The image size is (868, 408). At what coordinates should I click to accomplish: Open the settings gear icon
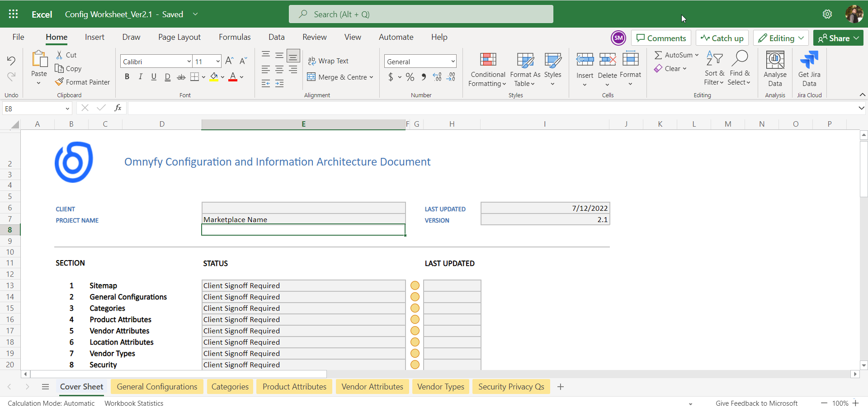click(x=827, y=14)
